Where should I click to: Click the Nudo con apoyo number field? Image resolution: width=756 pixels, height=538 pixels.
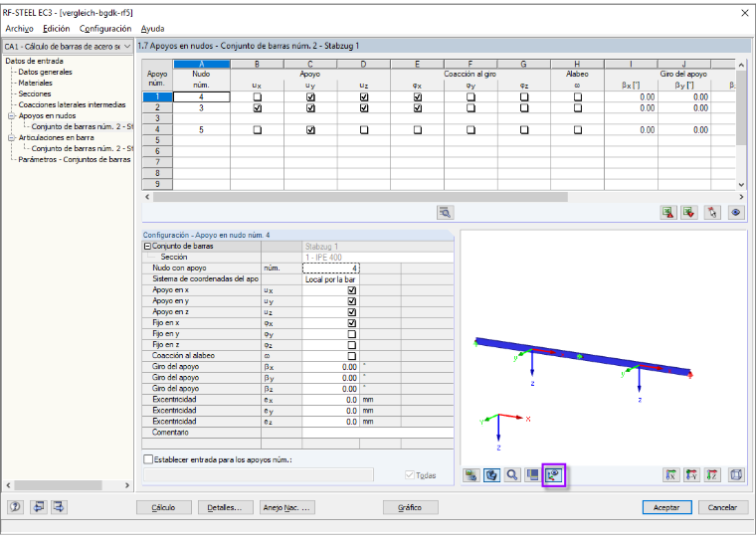tap(330, 269)
